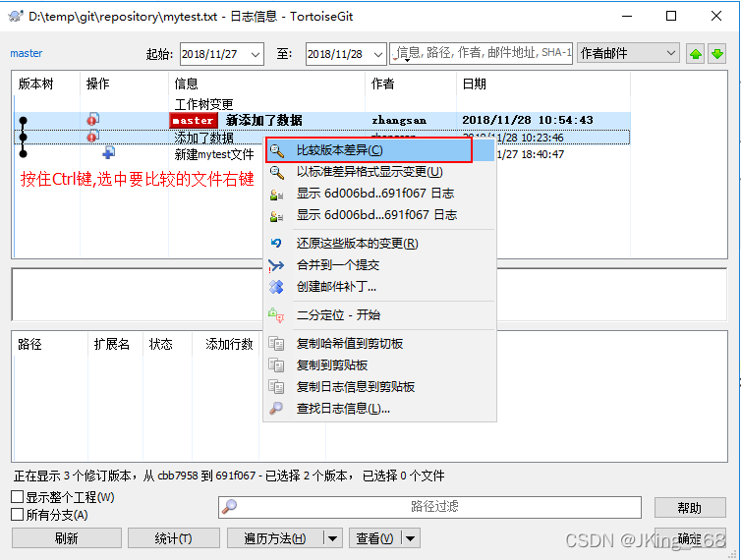The image size is (741, 560).
Task: Click the copy icon beside 复制日志信息到剪贴板
Action: point(276,386)
